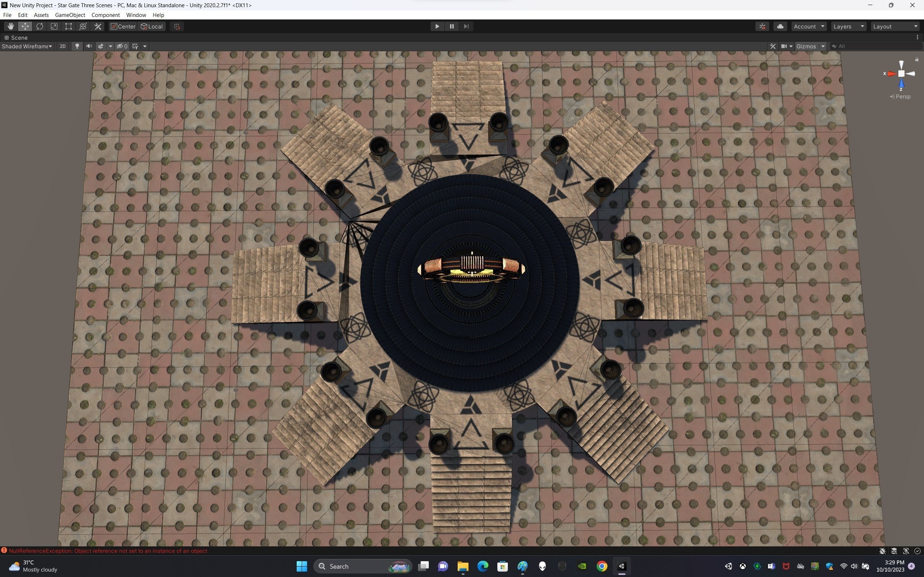Select the Rotate tool
The width and height of the screenshot is (924, 577).
tap(40, 26)
